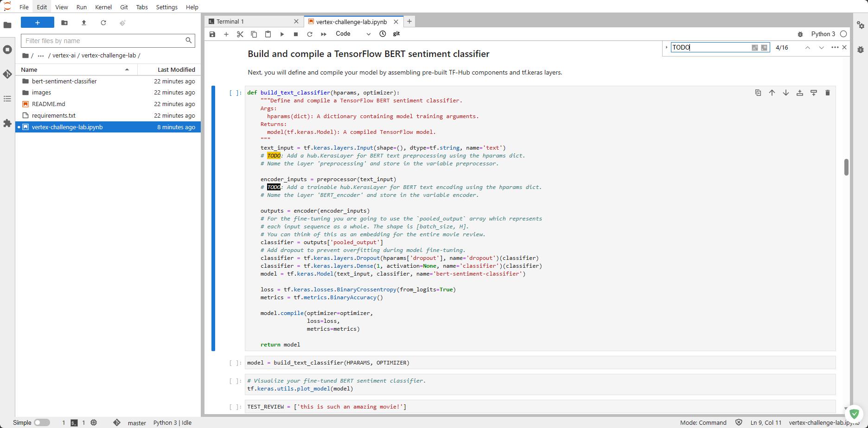The image size is (868, 428).
Task: Open the cell type Code dropdown
Action: point(353,34)
